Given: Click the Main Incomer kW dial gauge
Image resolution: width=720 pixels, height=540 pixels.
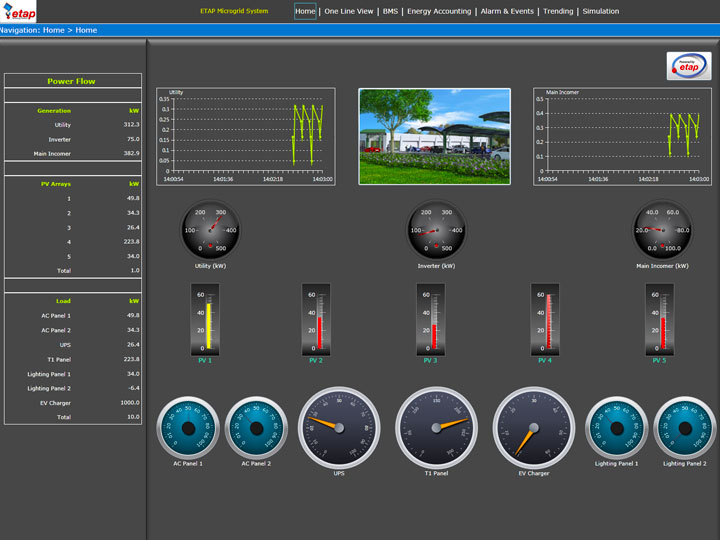Looking at the screenshot, I should 664,230.
